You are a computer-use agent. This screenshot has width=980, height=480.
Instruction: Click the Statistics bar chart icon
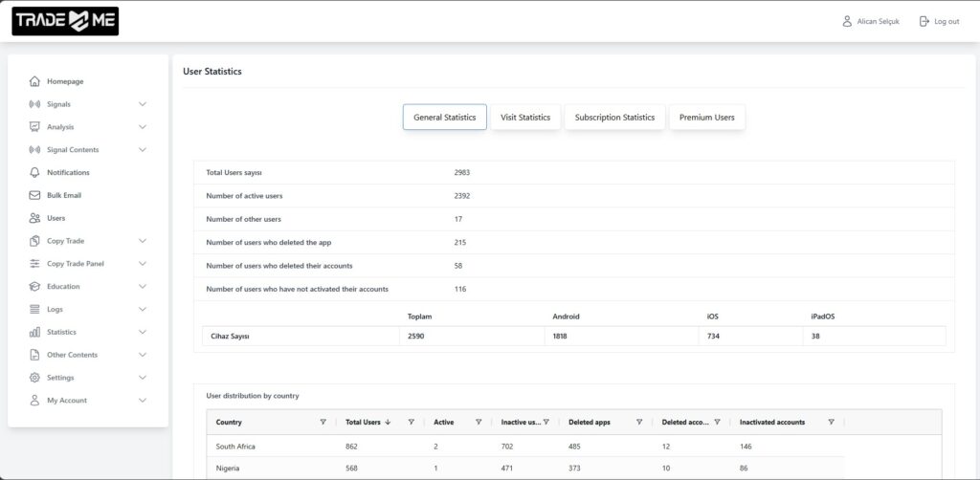[x=34, y=333]
